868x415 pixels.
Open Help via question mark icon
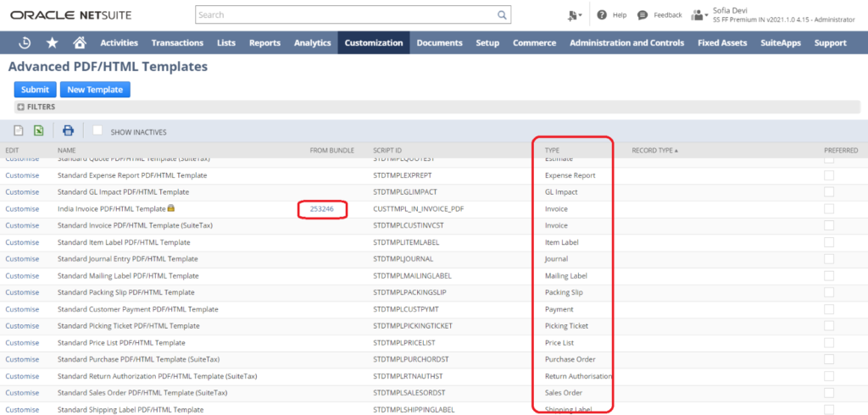coord(602,15)
